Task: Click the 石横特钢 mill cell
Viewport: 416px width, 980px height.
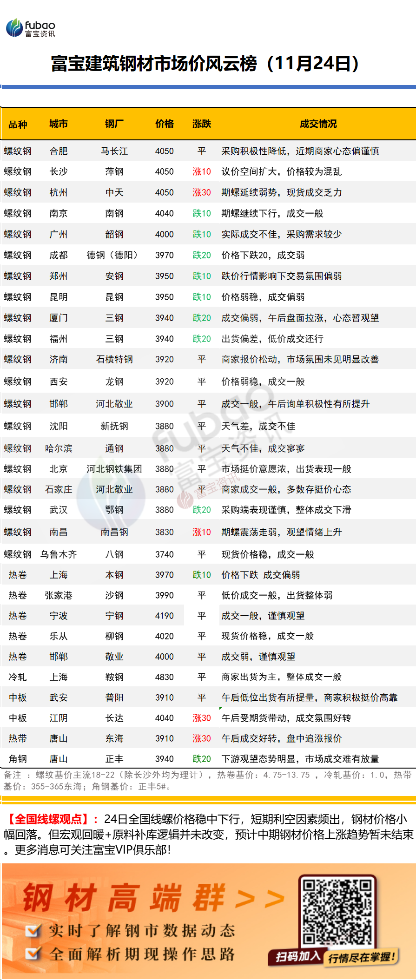Action: click(114, 359)
